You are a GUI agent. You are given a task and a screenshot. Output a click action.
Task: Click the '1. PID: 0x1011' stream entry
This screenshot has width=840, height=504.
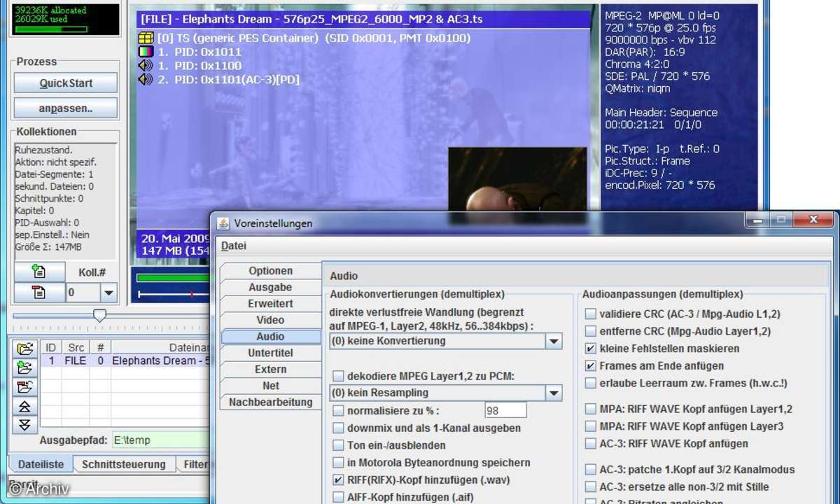(x=199, y=52)
